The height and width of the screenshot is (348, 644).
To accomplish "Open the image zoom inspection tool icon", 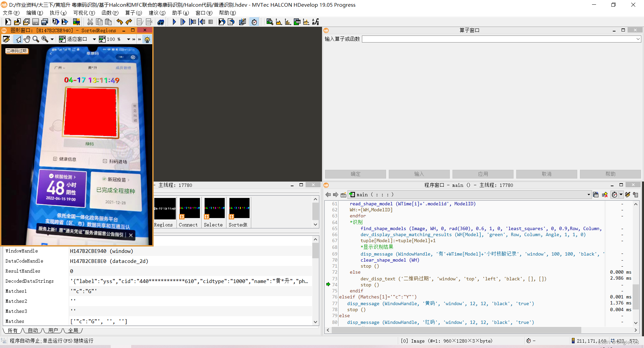I will (270, 22).
